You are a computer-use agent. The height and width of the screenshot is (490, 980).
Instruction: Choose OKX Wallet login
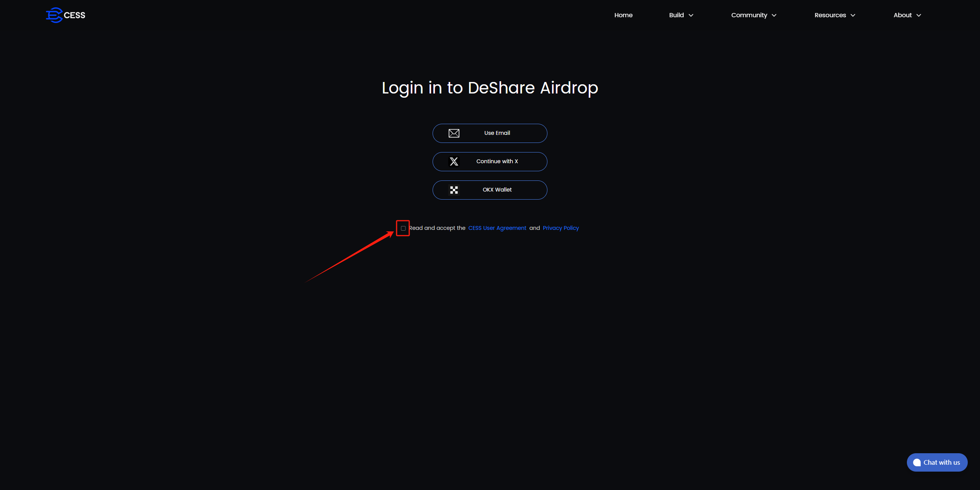tap(490, 190)
